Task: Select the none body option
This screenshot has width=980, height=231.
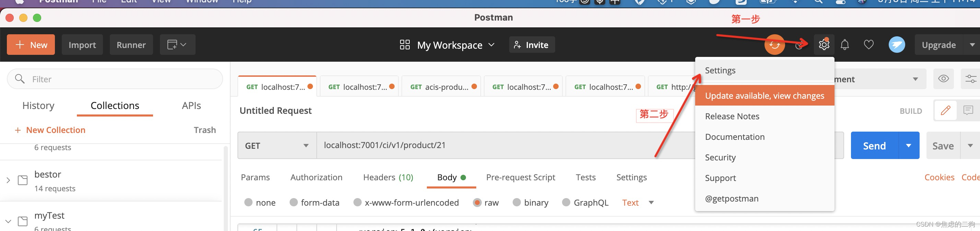Action: pos(248,203)
